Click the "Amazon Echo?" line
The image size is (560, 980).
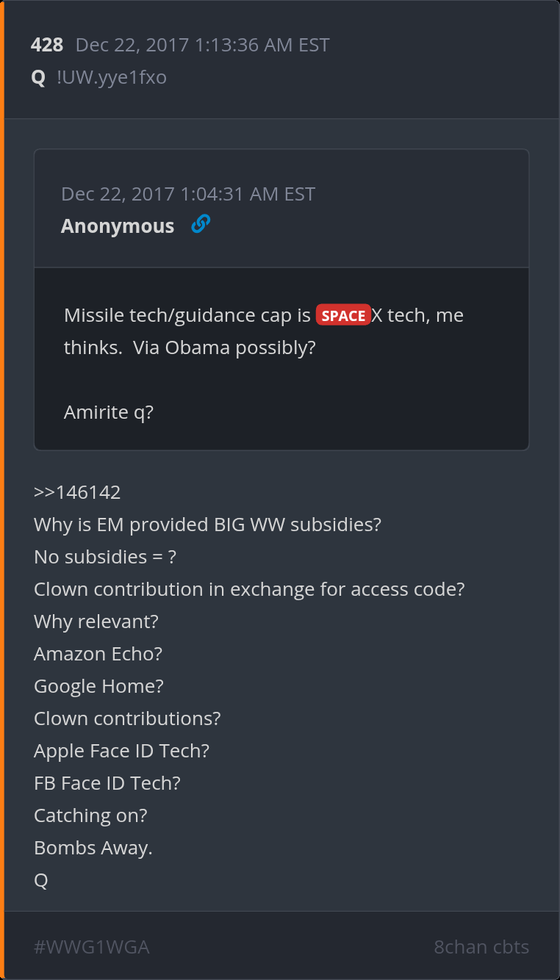[x=98, y=654]
